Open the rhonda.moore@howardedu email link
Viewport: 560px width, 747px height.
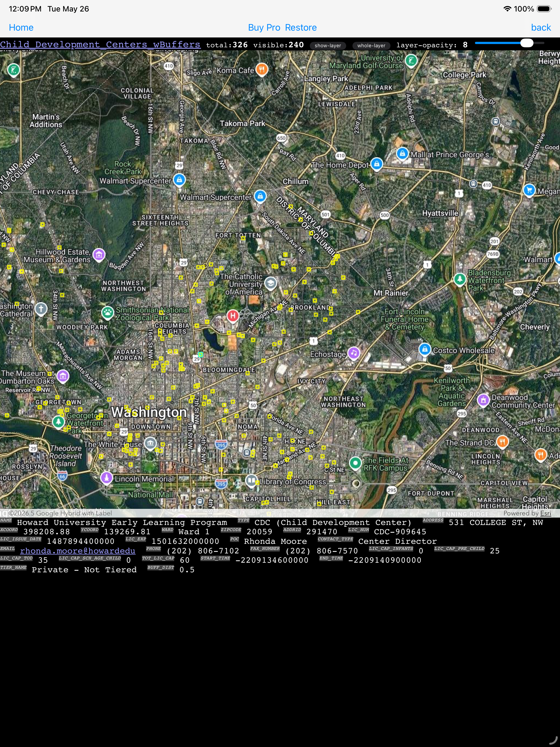[x=78, y=551]
